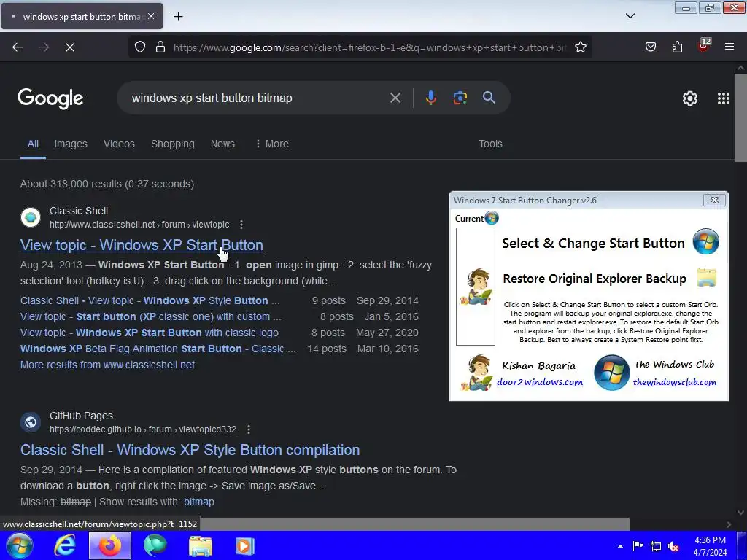Open the tracking protection shield icon
747x560 pixels.
[139, 47]
